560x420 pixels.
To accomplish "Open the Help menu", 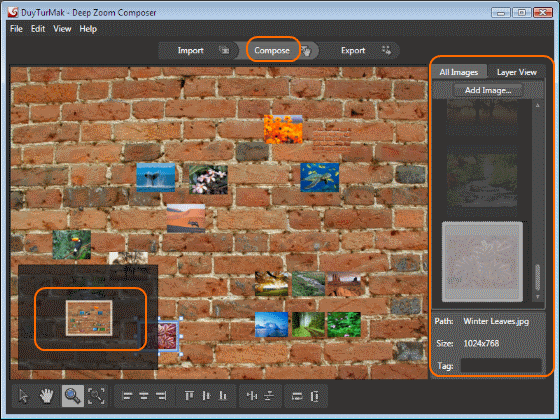I will click(x=88, y=29).
